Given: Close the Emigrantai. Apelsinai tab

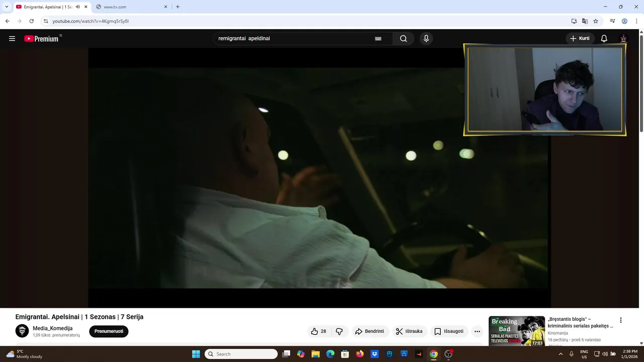Looking at the screenshot, I should tap(86, 7).
